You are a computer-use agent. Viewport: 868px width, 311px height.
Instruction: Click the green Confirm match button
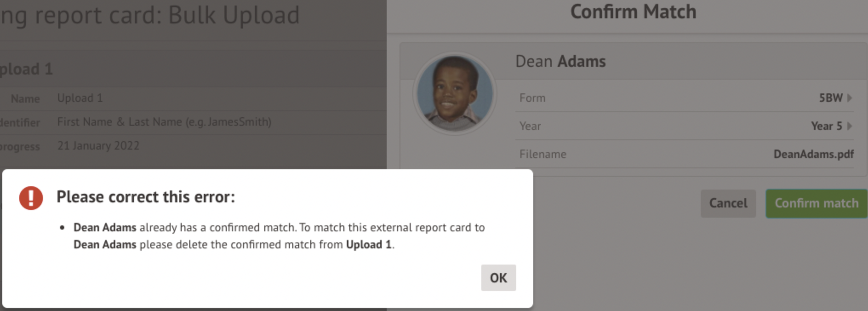(816, 203)
